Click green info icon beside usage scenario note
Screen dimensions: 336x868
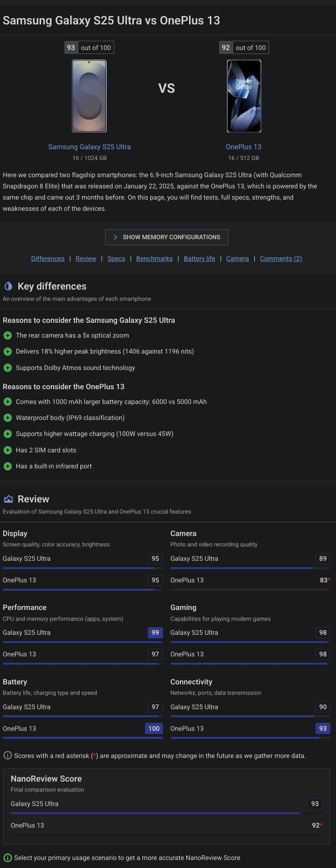click(x=8, y=858)
